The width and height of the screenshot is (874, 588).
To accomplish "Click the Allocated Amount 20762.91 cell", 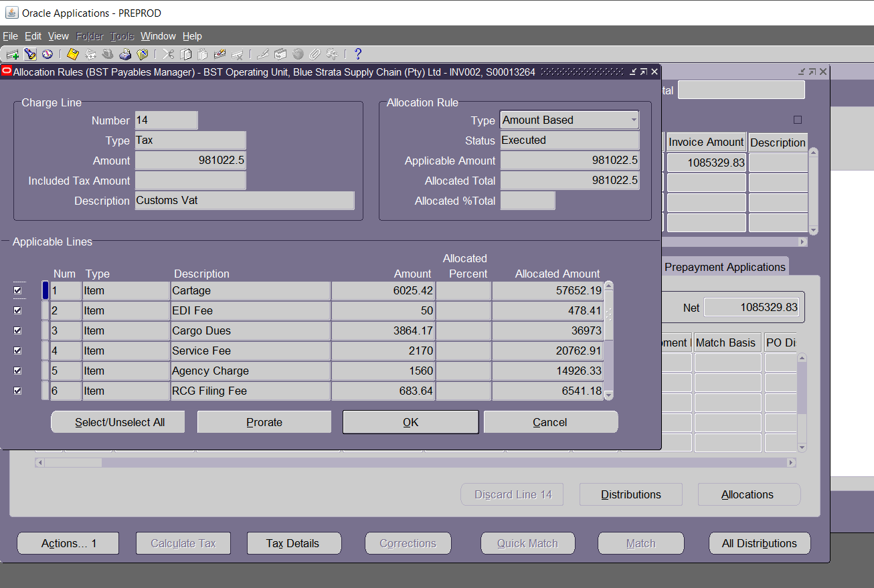I will [x=547, y=351].
